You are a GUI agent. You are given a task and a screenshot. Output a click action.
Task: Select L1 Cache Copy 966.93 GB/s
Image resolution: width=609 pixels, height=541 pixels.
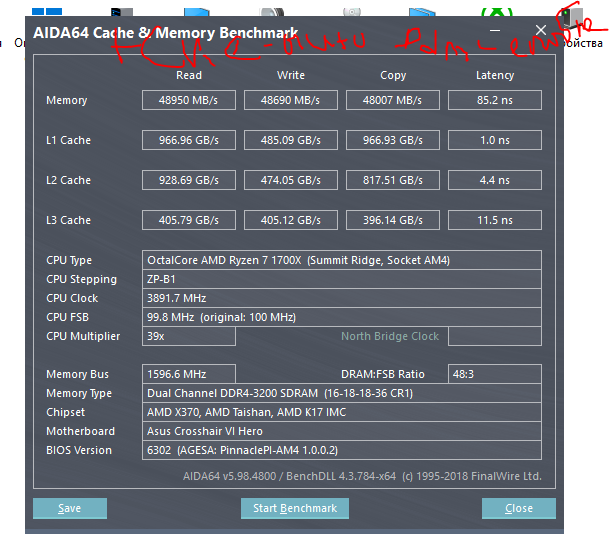[x=393, y=140]
